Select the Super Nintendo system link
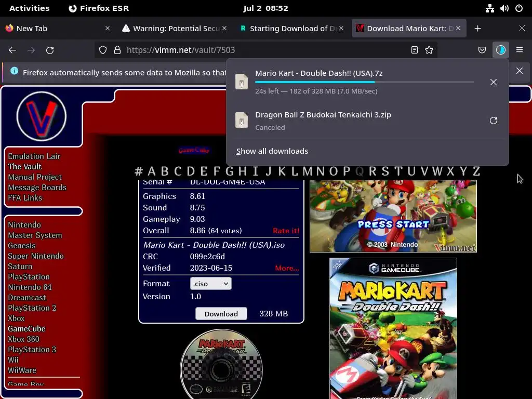Viewport: 532px width, 399px height. 36,256
